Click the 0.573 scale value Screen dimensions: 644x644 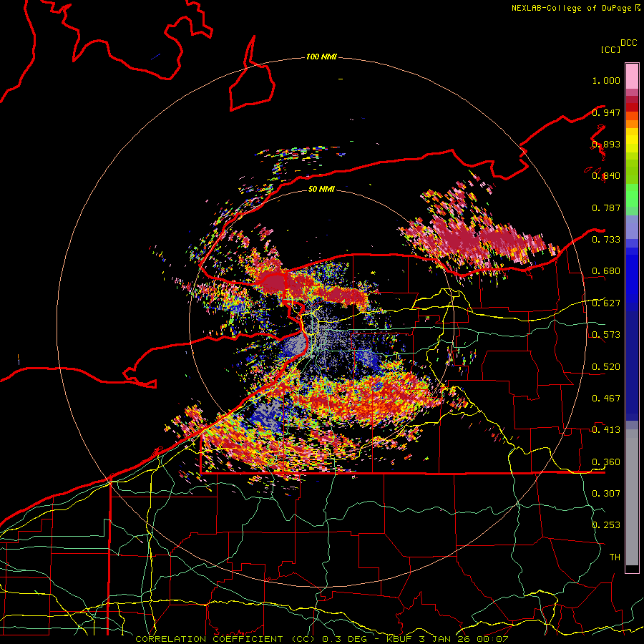tap(606, 335)
